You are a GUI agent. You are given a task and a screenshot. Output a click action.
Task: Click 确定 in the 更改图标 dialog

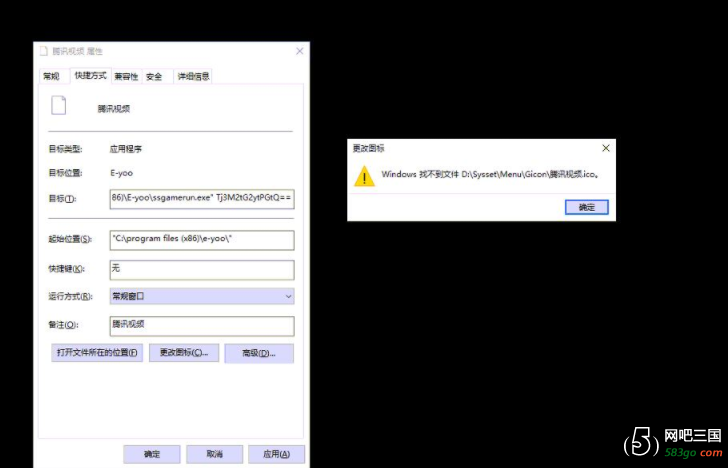[x=587, y=207]
